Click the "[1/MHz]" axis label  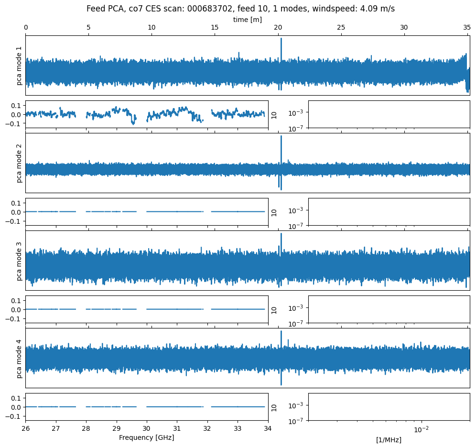click(x=389, y=440)
